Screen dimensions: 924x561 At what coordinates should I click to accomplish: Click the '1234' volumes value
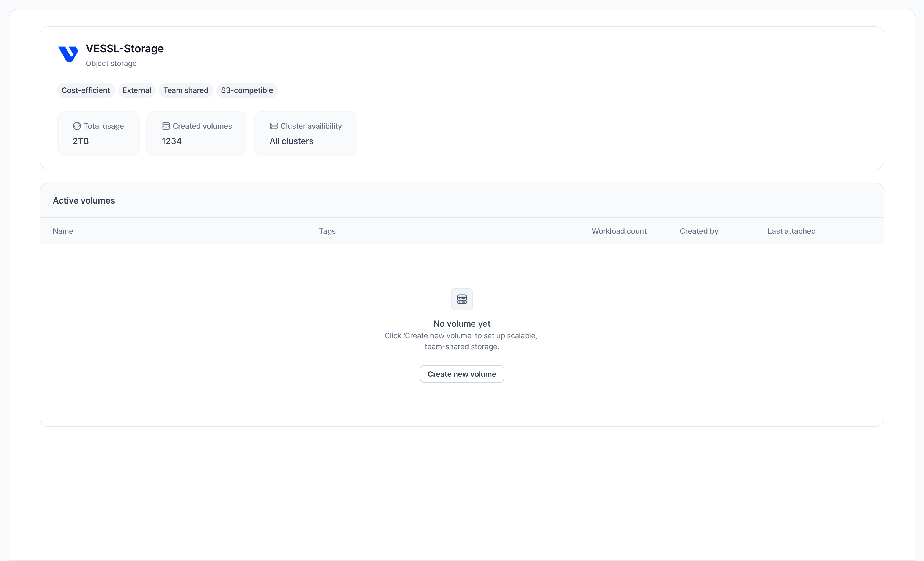click(x=172, y=141)
